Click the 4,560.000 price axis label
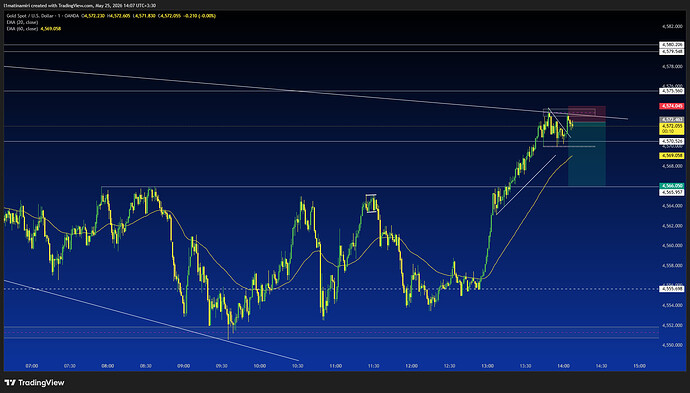The width and height of the screenshot is (690, 393). coord(672,246)
